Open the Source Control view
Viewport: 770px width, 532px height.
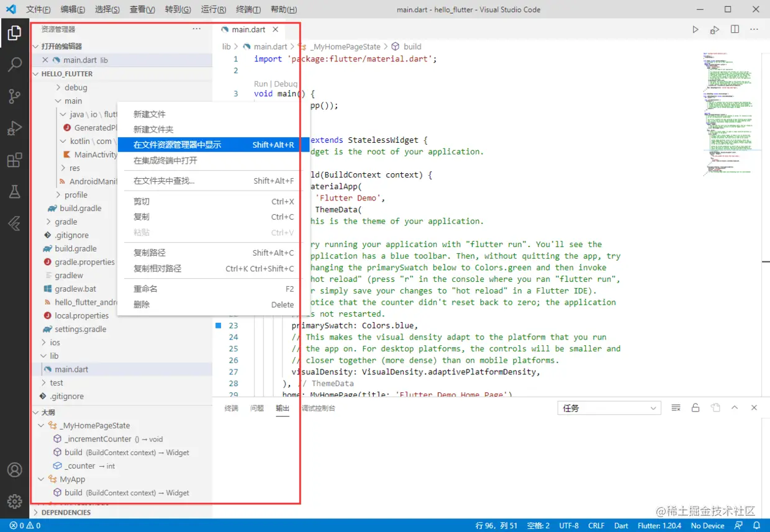click(x=14, y=96)
